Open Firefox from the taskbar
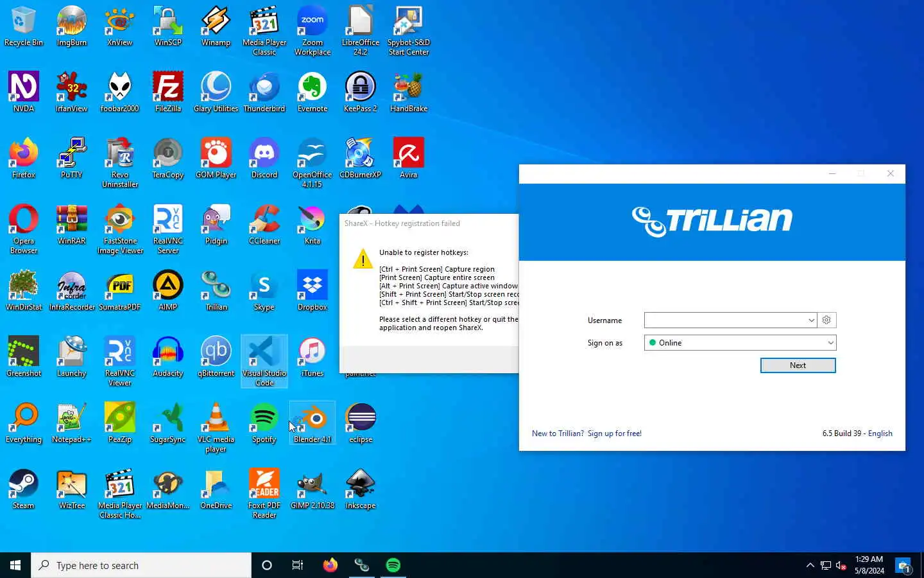This screenshot has height=578, width=924. click(x=330, y=565)
